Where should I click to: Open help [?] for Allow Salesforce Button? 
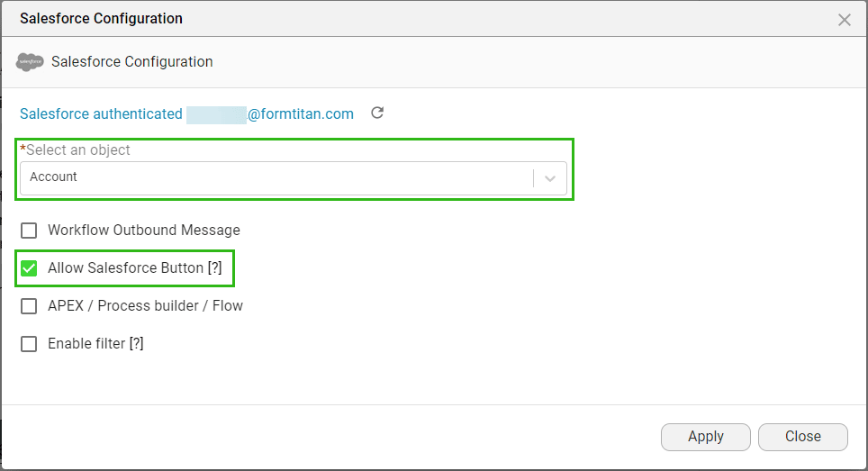tap(214, 268)
